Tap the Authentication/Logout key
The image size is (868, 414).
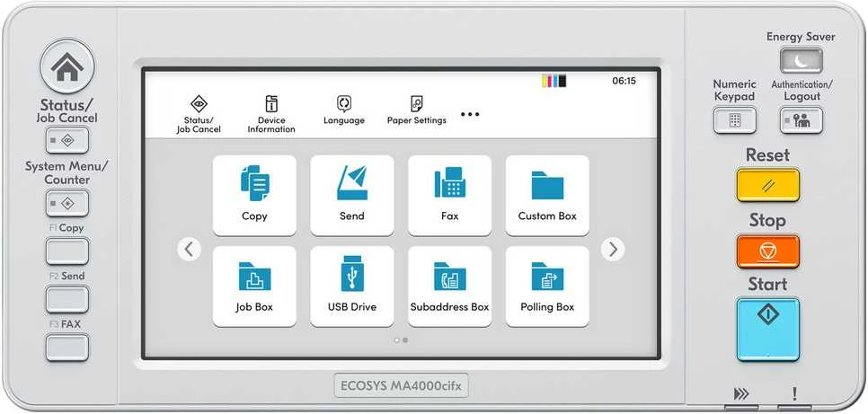[801, 120]
